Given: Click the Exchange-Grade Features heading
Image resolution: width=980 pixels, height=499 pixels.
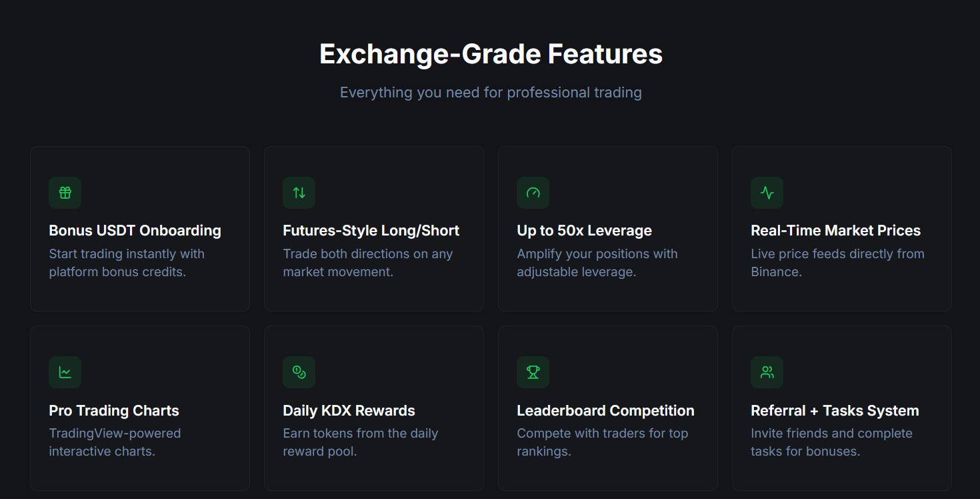Looking at the screenshot, I should click(491, 53).
